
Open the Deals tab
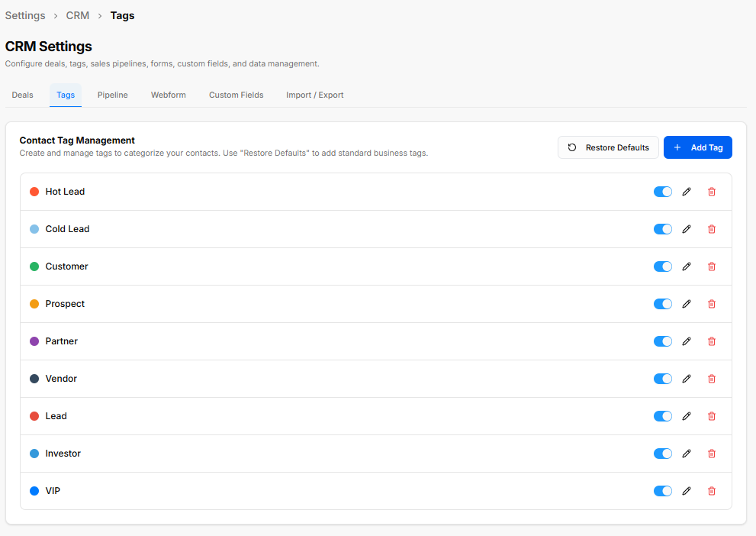pos(23,95)
